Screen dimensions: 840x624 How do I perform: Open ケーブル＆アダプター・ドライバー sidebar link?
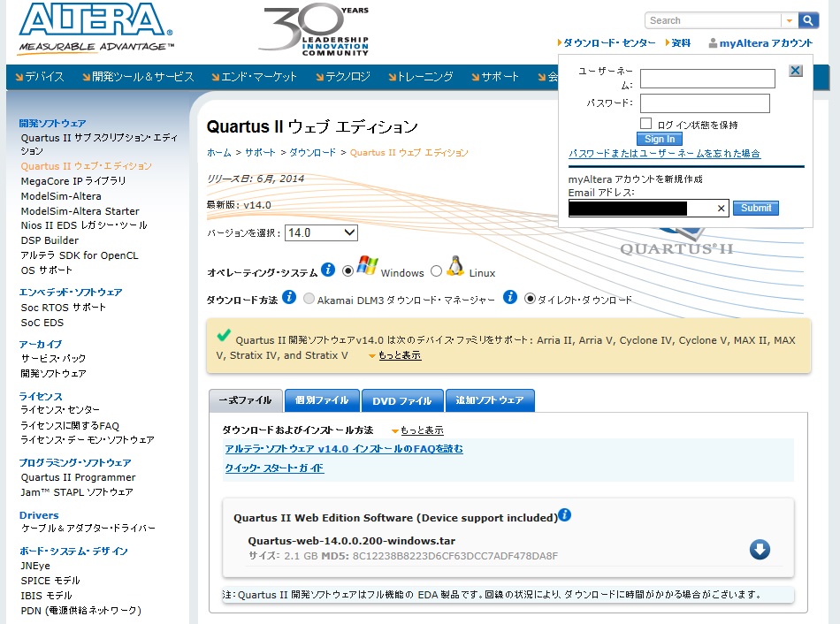[x=88, y=529]
